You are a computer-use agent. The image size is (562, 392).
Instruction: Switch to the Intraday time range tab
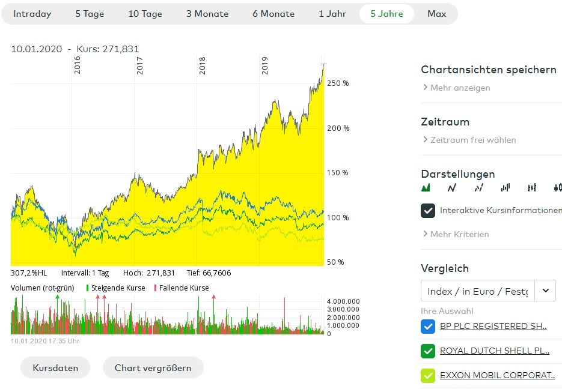(x=32, y=14)
